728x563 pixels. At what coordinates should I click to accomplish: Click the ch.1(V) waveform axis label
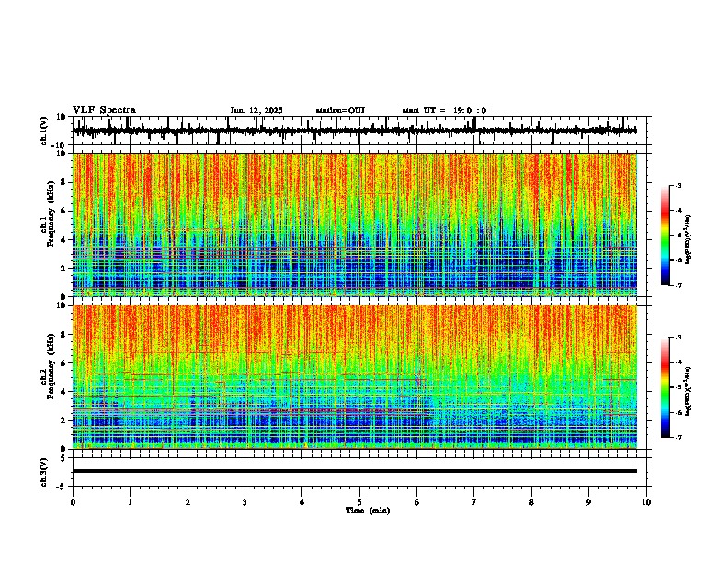[x=43, y=131]
